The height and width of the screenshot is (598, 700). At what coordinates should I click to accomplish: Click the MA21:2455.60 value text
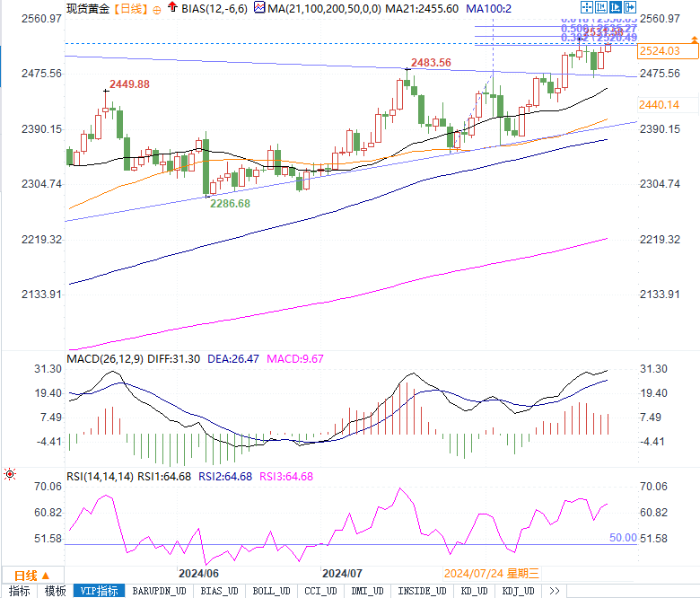point(422,9)
